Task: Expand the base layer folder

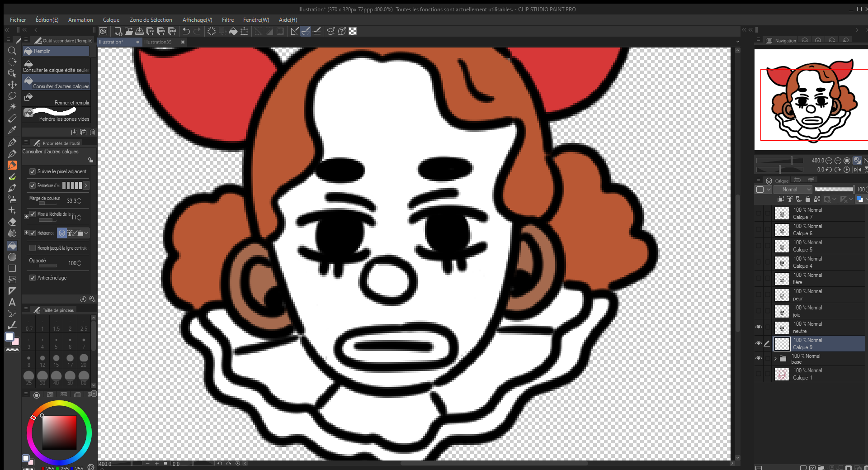Action: click(x=775, y=359)
